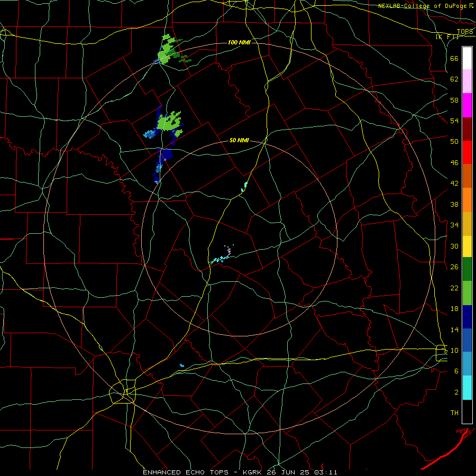Select the magenta swatch in the color scale
Screen dimensions: 476x476
(x=467, y=105)
